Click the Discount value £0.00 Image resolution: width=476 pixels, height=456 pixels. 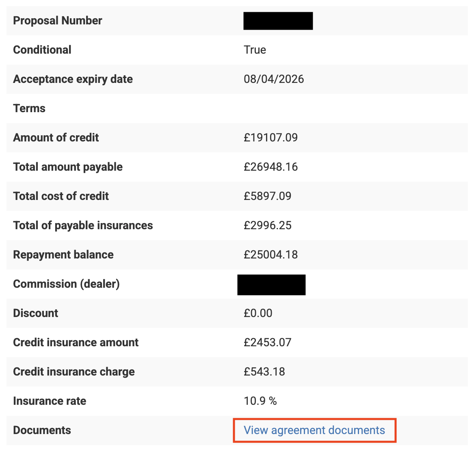258,313
